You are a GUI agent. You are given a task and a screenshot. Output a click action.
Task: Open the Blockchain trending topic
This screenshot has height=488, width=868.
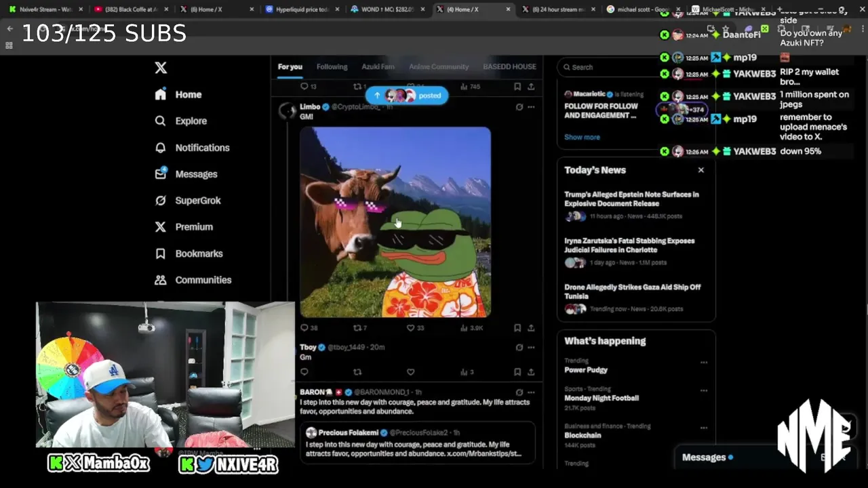coord(583,435)
